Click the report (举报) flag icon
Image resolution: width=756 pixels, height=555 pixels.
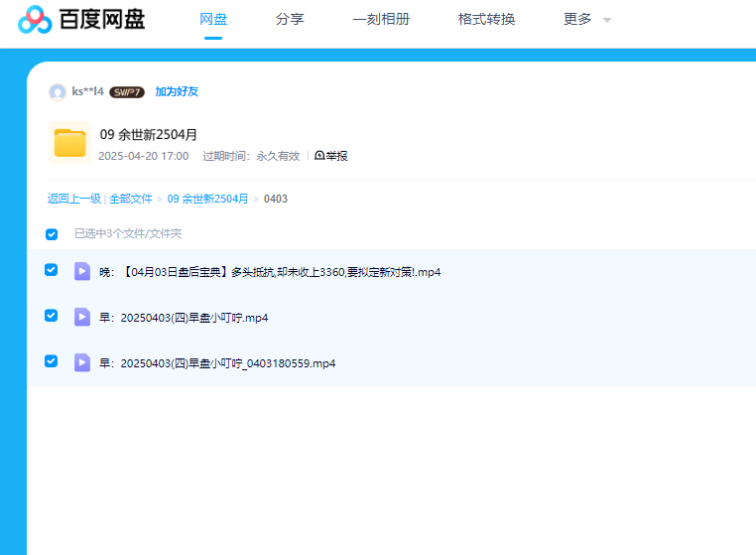pyautogui.click(x=319, y=156)
